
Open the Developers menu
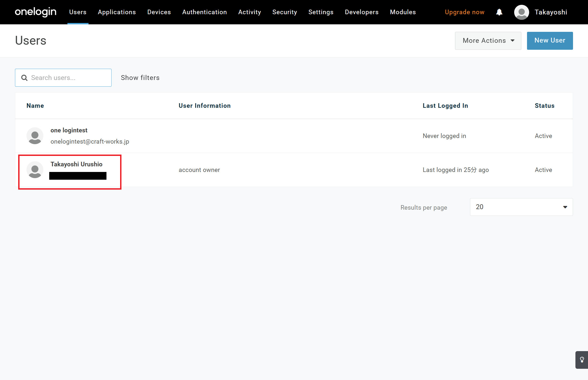point(361,12)
